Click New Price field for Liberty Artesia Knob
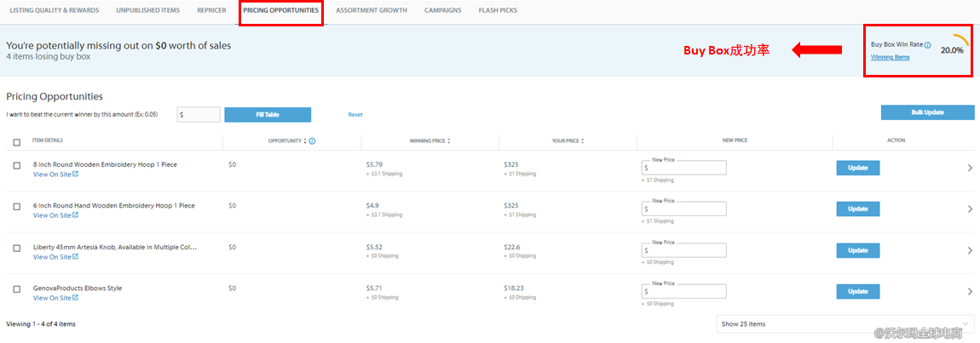The image size is (980, 343). (x=683, y=250)
